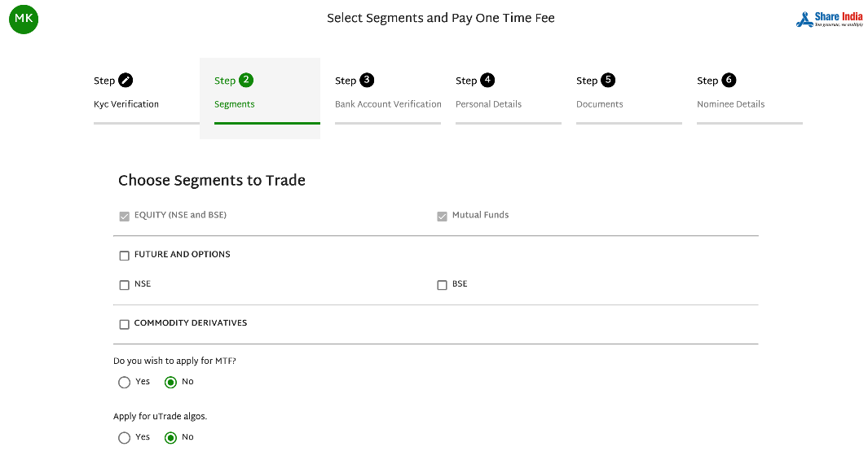
Task: Choose No for uTrade algos
Action: pos(170,437)
